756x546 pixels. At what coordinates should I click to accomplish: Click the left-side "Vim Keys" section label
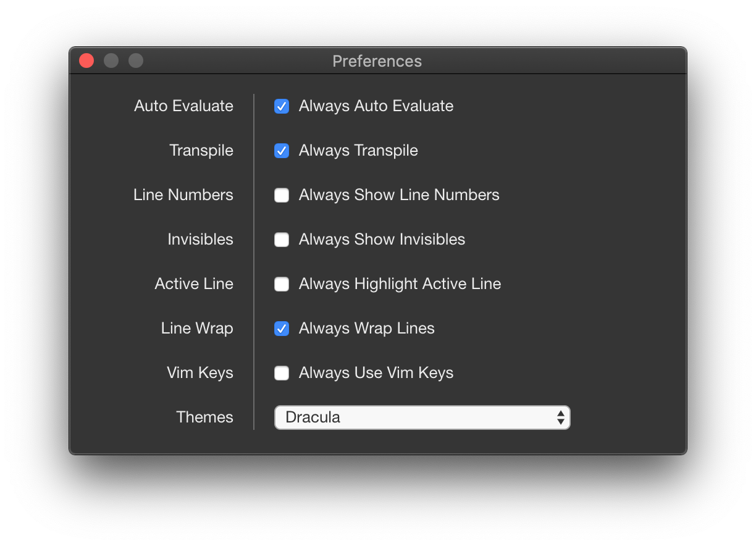tap(200, 373)
